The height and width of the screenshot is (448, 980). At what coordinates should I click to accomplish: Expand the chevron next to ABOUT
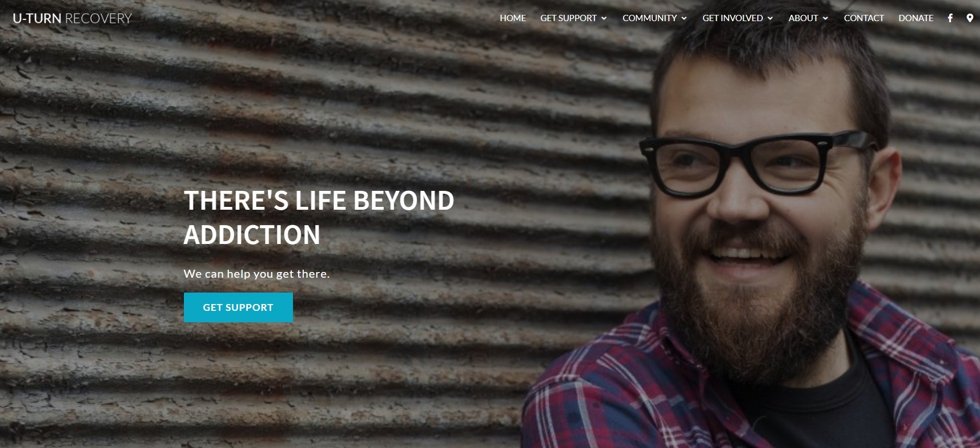pyautogui.click(x=825, y=18)
